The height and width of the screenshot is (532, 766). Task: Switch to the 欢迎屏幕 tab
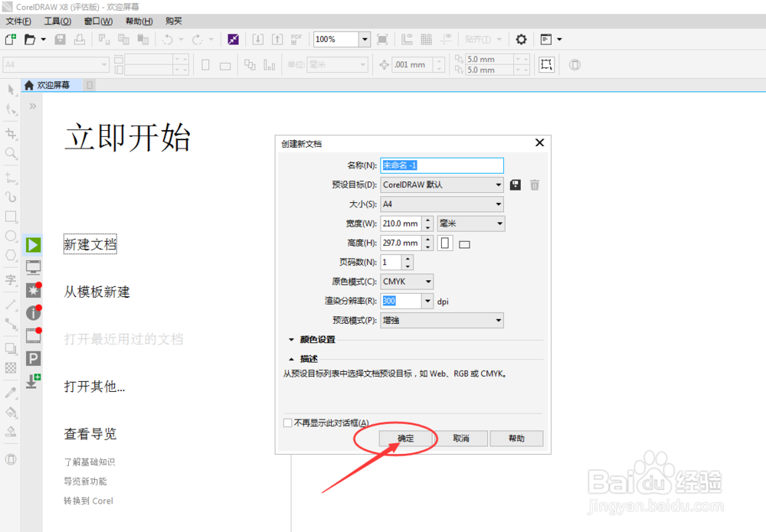[x=53, y=85]
